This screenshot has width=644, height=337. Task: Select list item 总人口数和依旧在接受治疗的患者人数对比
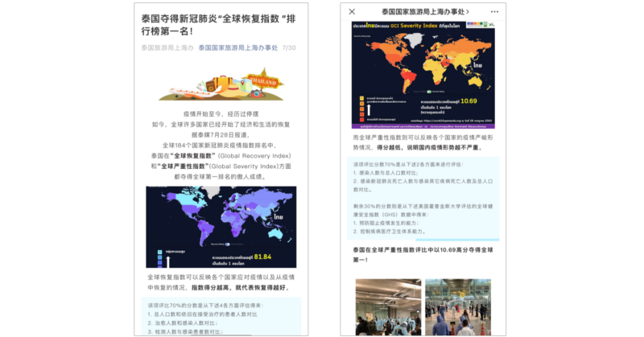203,314
